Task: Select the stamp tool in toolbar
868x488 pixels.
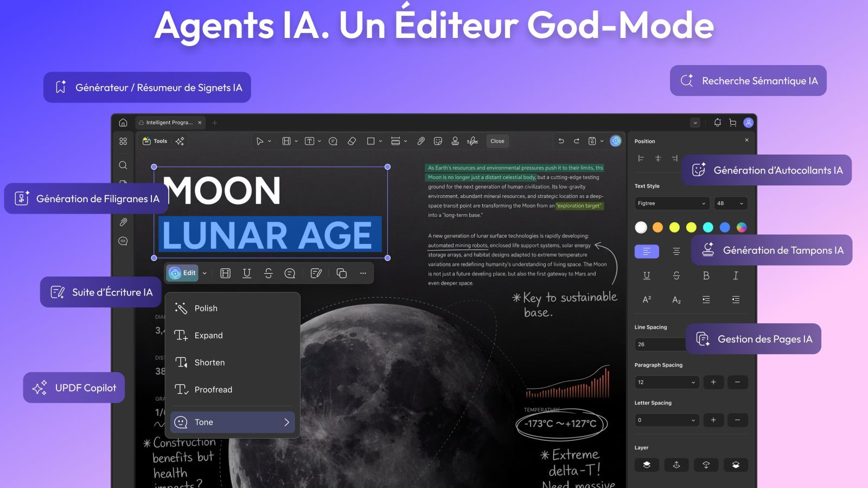Action: [x=455, y=141]
